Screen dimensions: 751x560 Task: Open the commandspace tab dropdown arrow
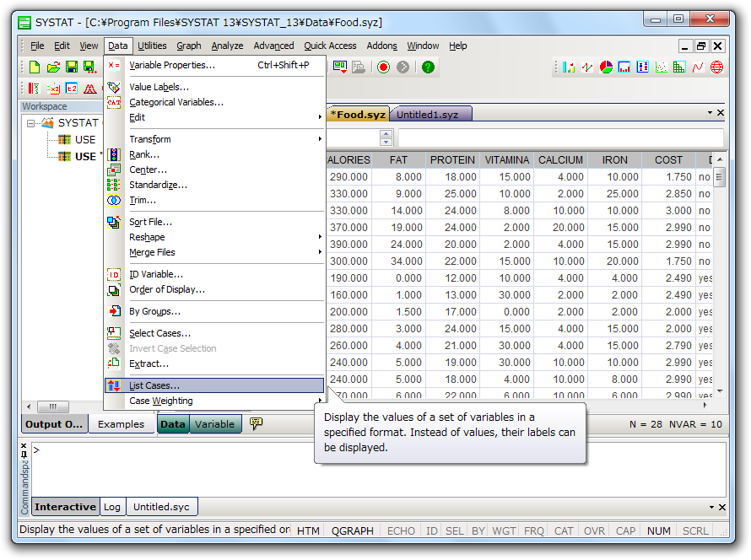(x=711, y=508)
